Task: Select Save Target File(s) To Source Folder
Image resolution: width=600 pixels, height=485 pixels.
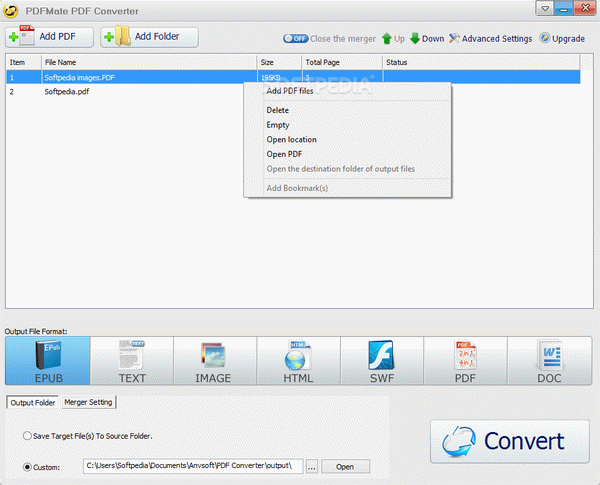Action: (27, 436)
